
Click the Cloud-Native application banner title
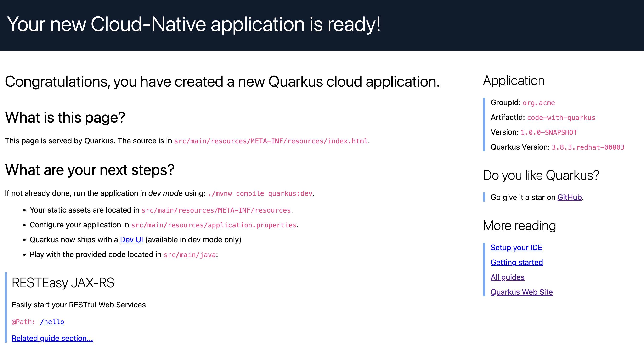point(193,24)
